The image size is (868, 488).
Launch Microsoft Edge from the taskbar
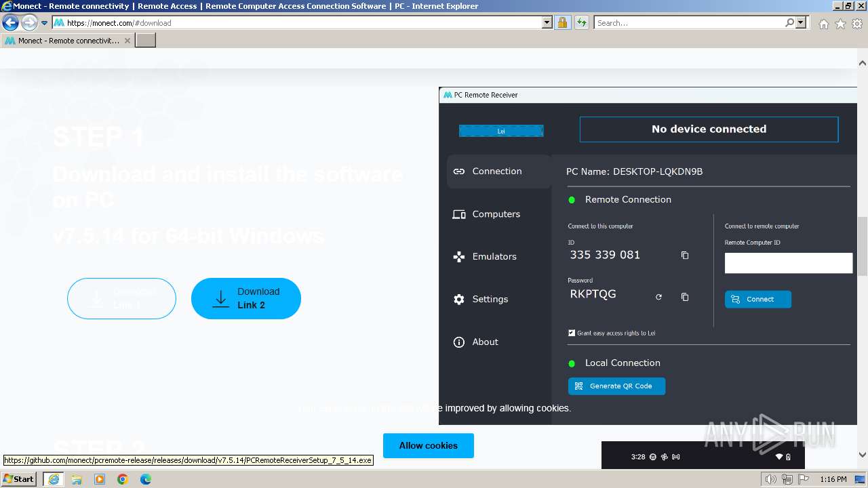coord(146,479)
